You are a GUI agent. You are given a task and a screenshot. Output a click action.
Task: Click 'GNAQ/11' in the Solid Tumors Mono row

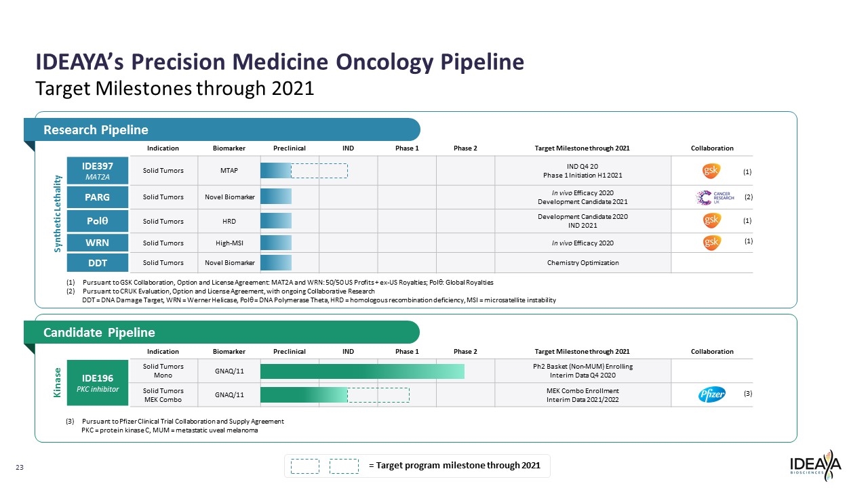(x=229, y=371)
